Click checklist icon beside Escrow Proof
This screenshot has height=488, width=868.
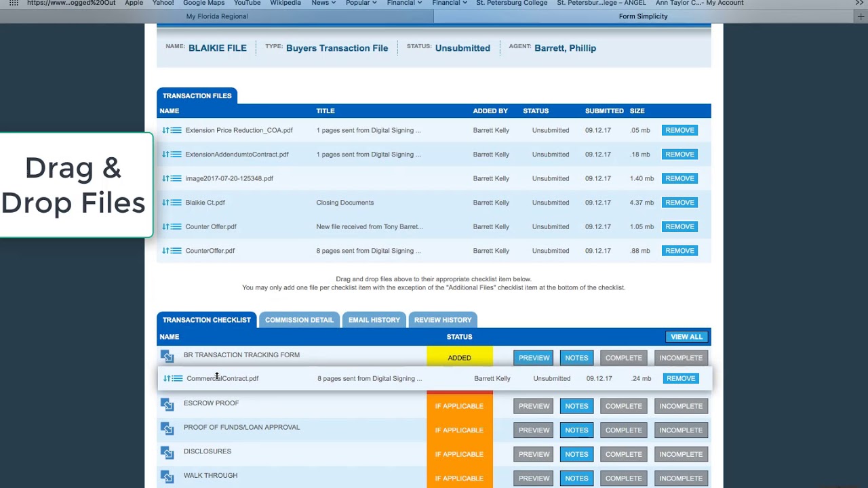click(x=167, y=404)
